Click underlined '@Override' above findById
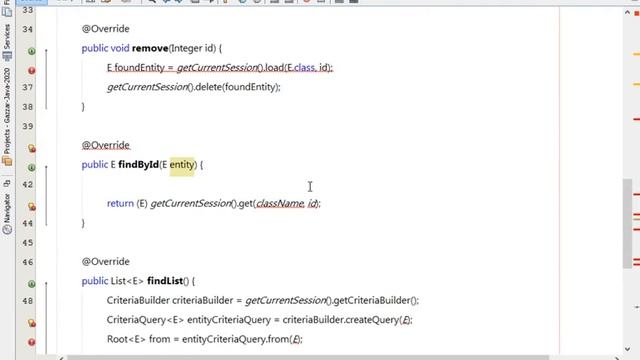 [106, 145]
